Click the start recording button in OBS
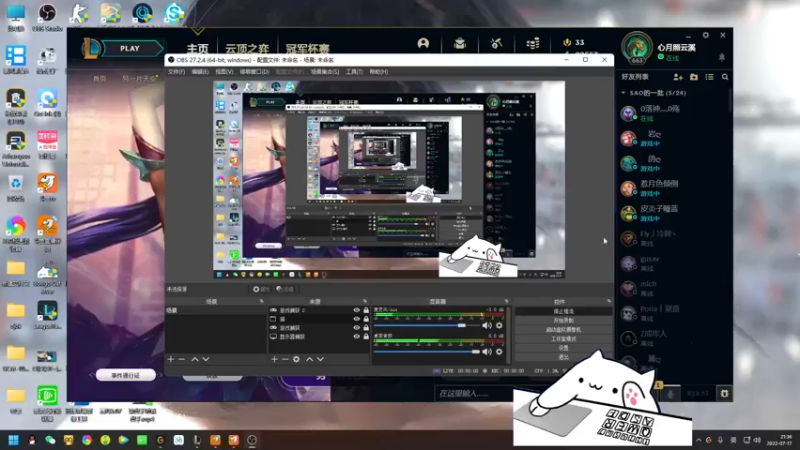The image size is (800, 450). [x=563, y=320]
